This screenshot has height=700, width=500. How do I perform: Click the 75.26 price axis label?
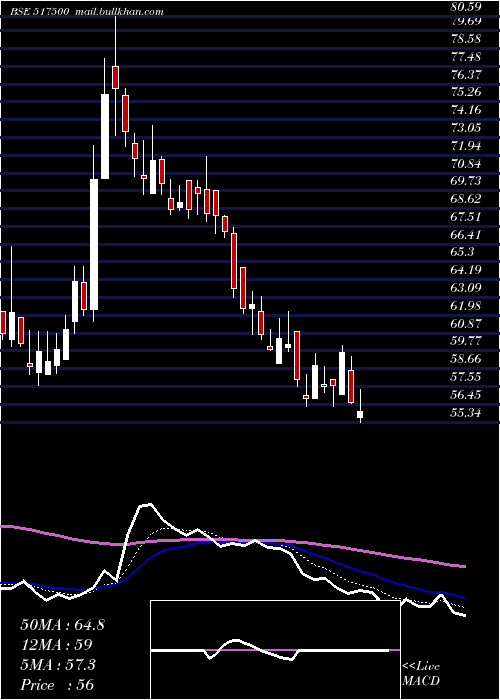465,92
